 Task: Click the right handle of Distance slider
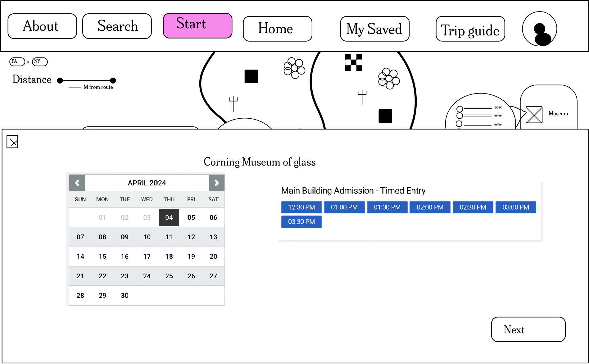pos(113,80)
